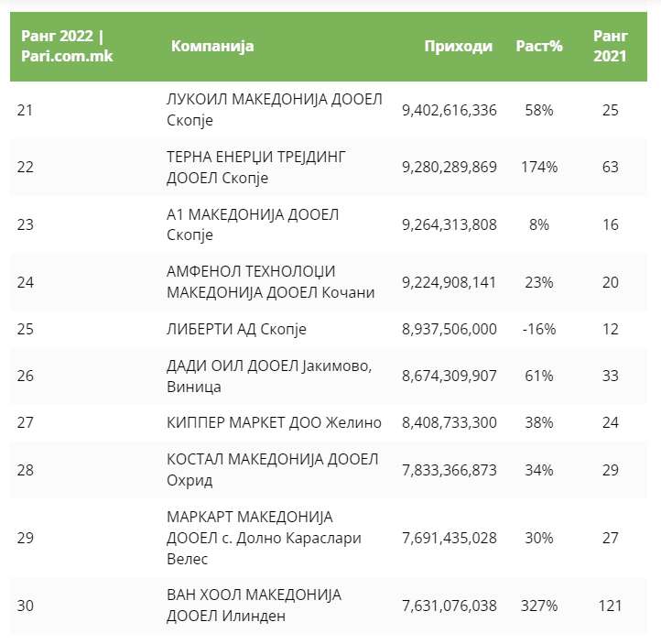The height and width of the screenshot is (644, 661).
Task: Click the -16% growth value
Action: coord(539,329)
